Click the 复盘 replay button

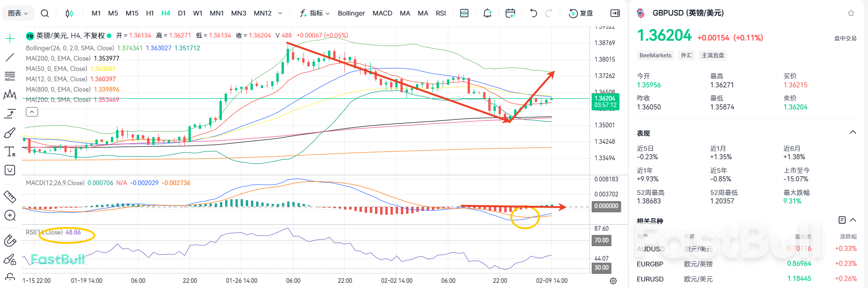tap(581, 13)
